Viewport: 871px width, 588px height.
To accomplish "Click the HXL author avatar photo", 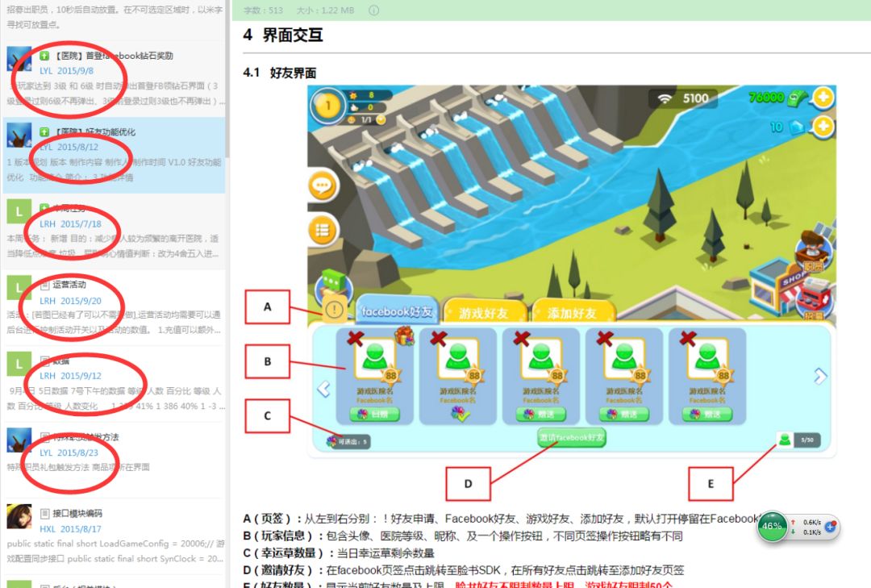I will pos(19,516).
